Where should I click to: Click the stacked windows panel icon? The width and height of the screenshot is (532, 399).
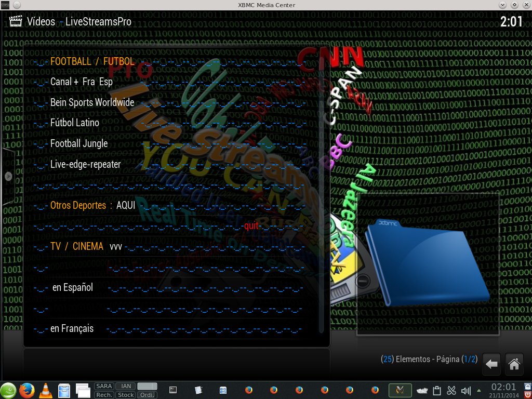click(x=83, y=391)
